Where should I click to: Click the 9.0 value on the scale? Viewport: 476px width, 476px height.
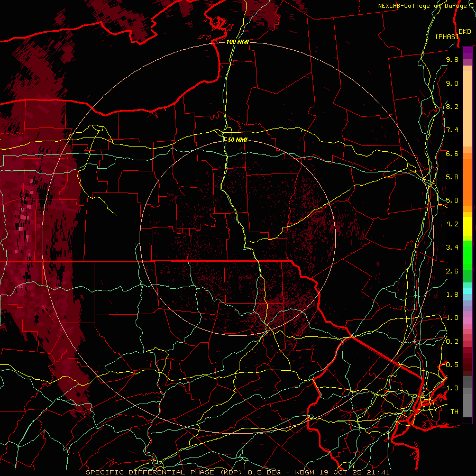(x=452, y=83)
